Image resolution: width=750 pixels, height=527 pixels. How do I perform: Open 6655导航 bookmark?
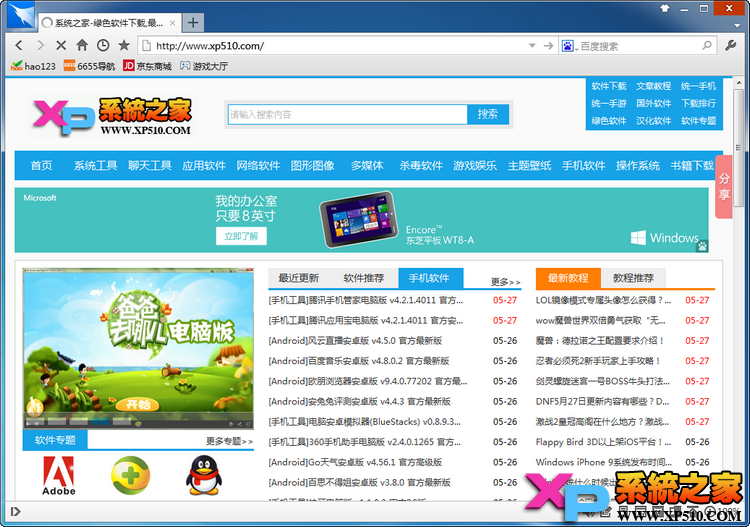click(89, 66)
